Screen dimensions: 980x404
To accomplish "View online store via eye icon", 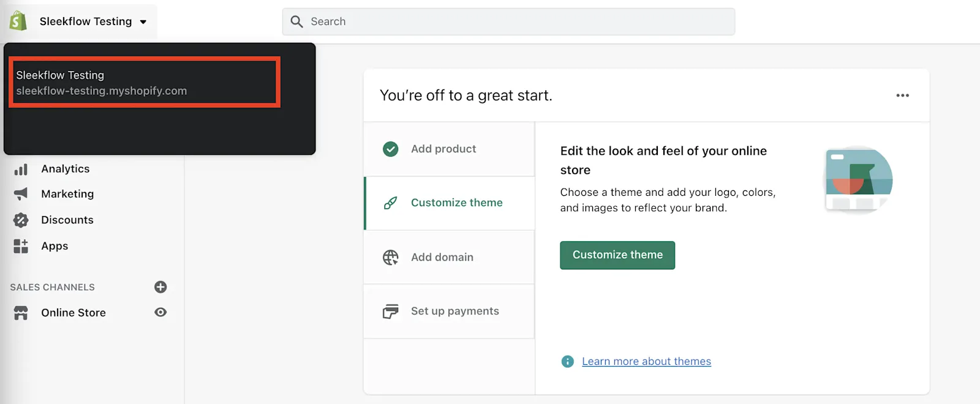I will (x=160, y=312).
